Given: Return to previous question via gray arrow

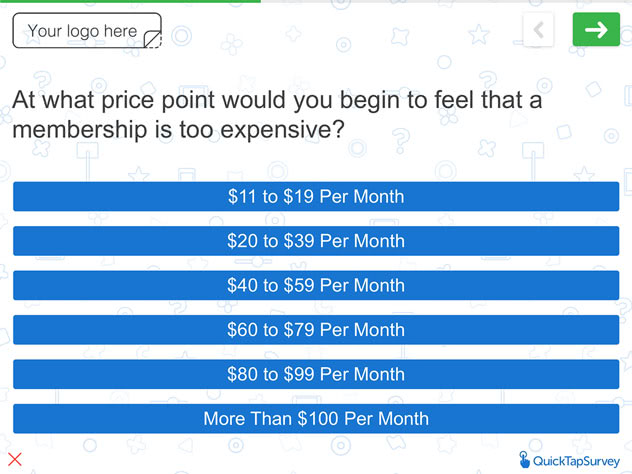Looking at the screenshot, I should 538,30.
